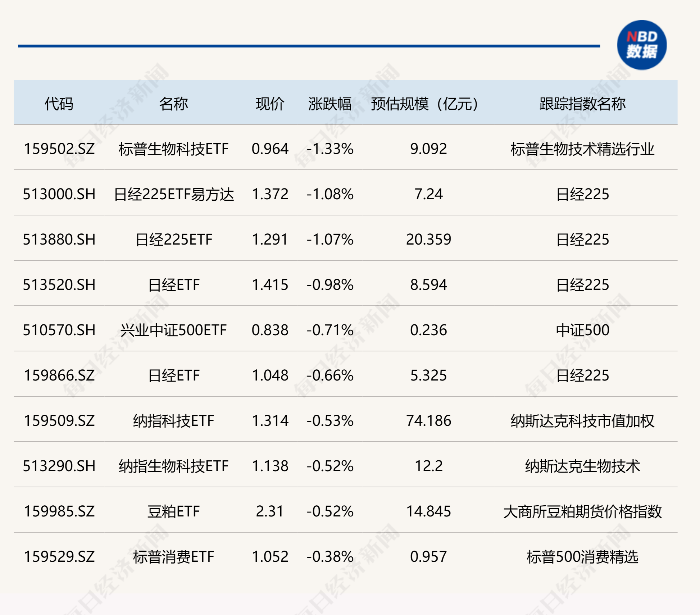700x615 pixels.
Task: Click scale value 7.24
Action: click(x=428, y=194)
